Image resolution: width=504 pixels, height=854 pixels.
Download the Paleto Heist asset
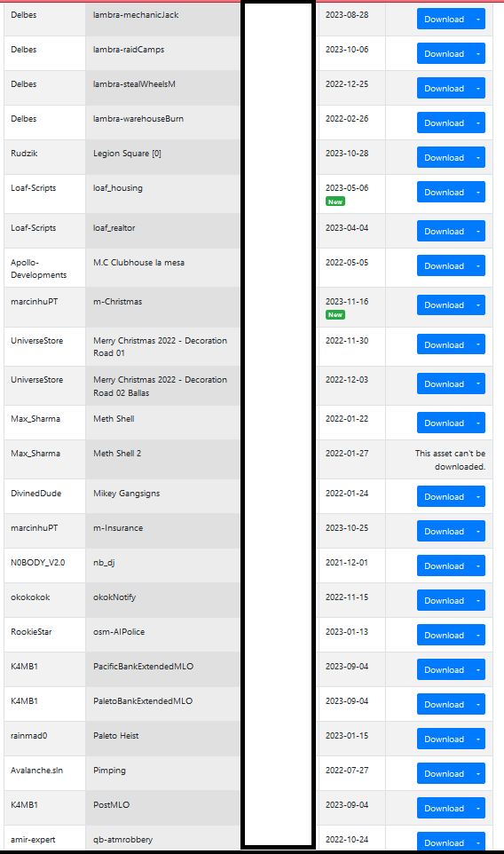point(445,739)
